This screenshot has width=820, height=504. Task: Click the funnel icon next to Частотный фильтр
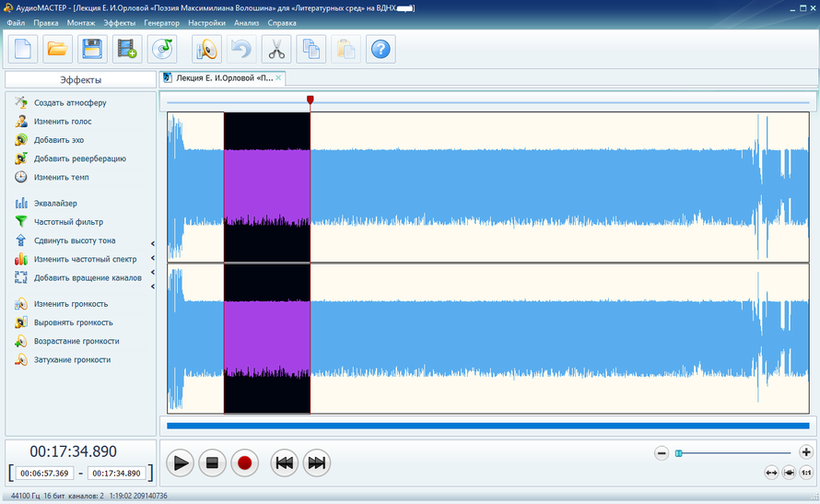[21, 222]
